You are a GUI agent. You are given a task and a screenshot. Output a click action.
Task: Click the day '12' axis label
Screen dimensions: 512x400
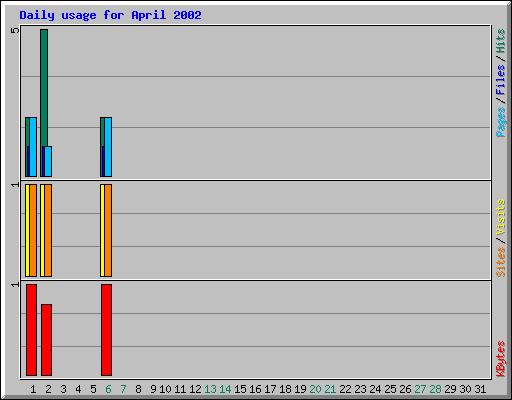tap(195, 389)
